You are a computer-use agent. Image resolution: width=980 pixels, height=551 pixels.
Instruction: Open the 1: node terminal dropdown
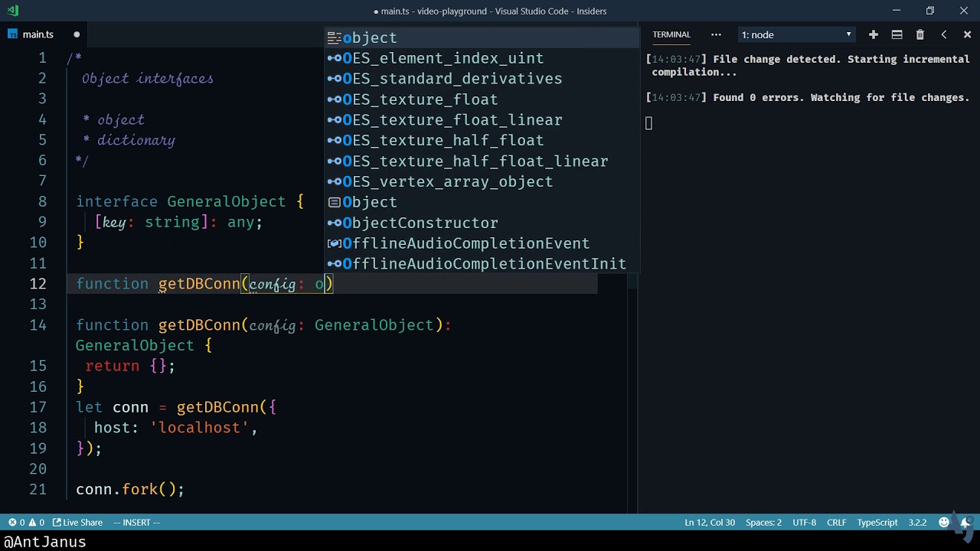coord(796,34)
